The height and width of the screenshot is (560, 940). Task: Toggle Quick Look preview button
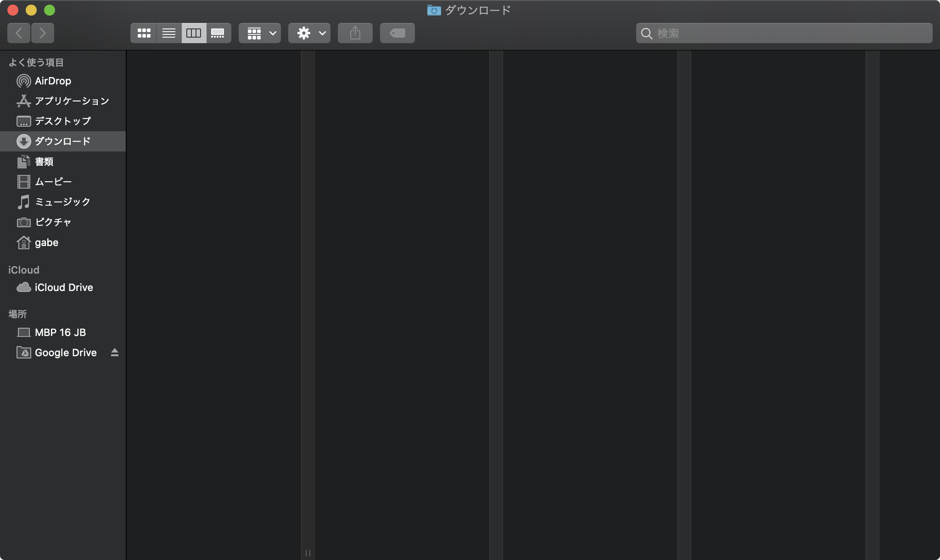397,33
